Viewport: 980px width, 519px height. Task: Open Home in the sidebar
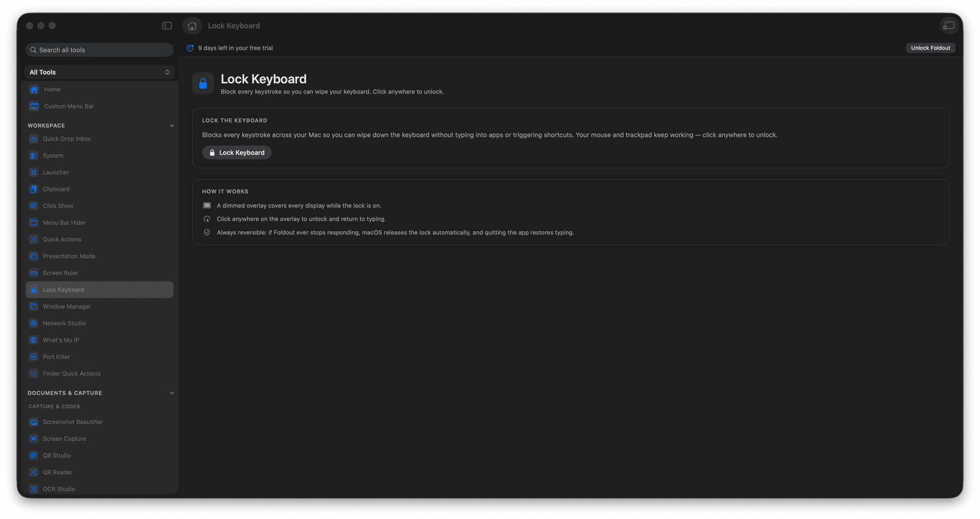pos(53,89)
